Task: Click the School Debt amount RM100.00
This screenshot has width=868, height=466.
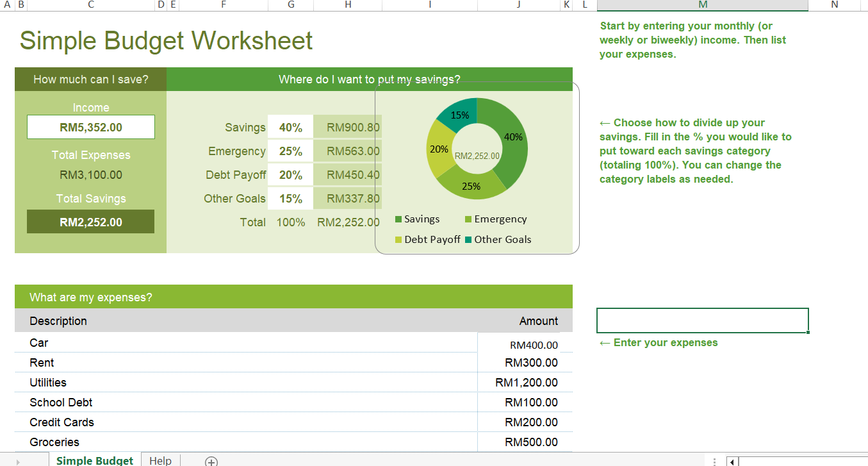Action: (531, 403)
